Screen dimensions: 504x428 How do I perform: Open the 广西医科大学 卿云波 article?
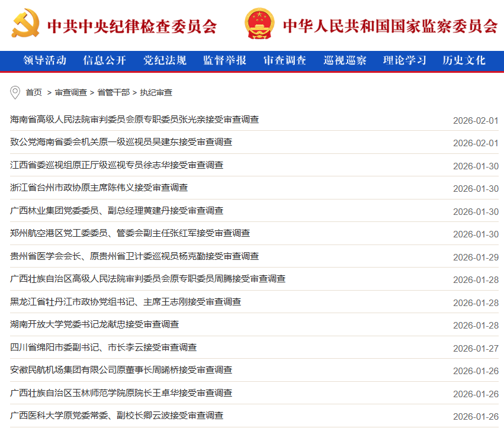pyautogui.click(x=117, y=416)
